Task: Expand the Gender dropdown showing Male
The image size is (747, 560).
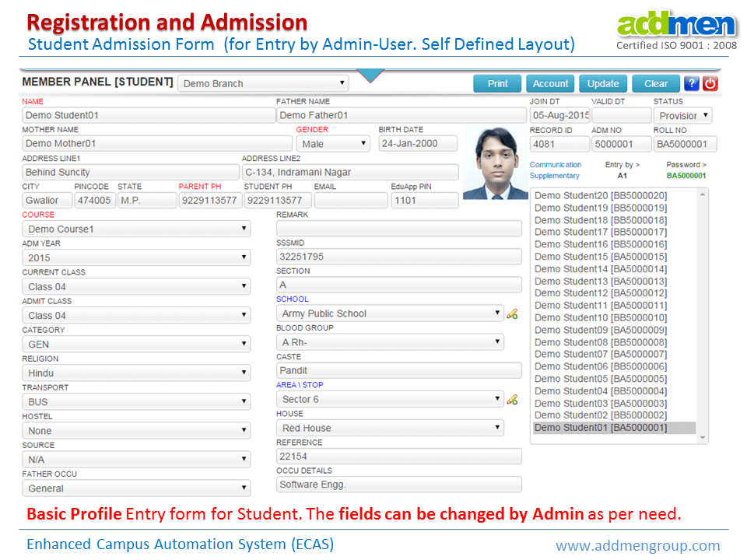Action: point(333,144)
